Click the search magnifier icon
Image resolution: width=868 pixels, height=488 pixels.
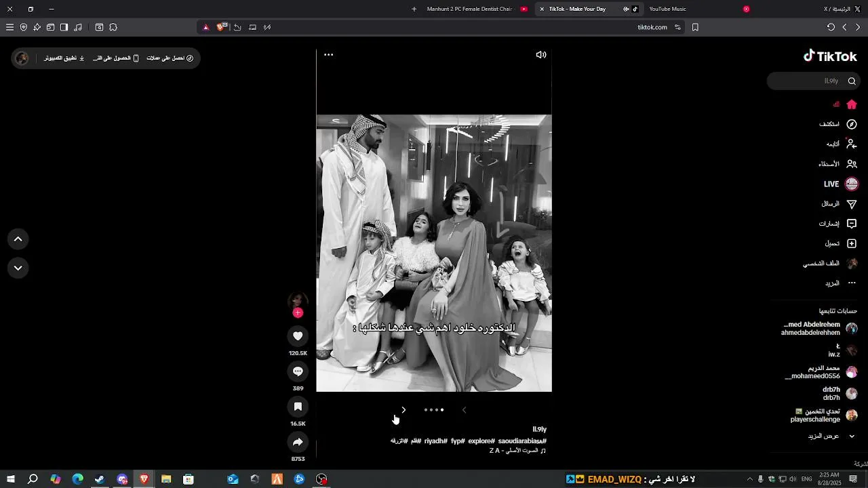tap(852, 81)
